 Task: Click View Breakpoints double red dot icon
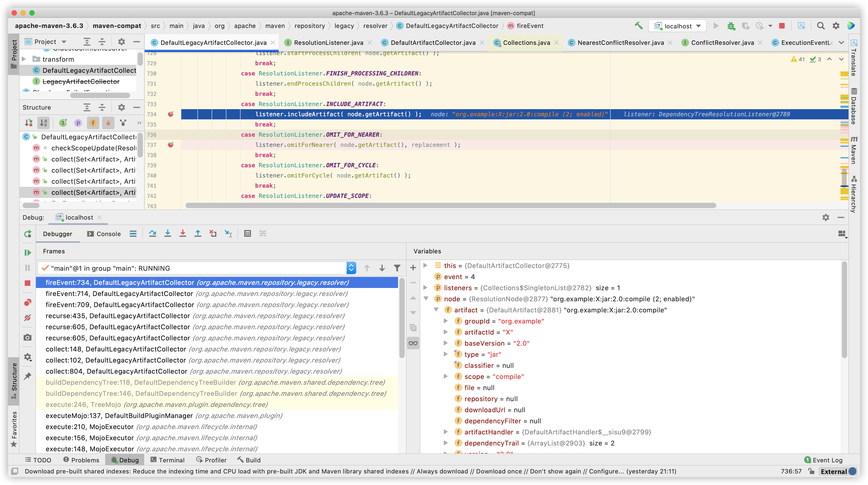point(28,302)
